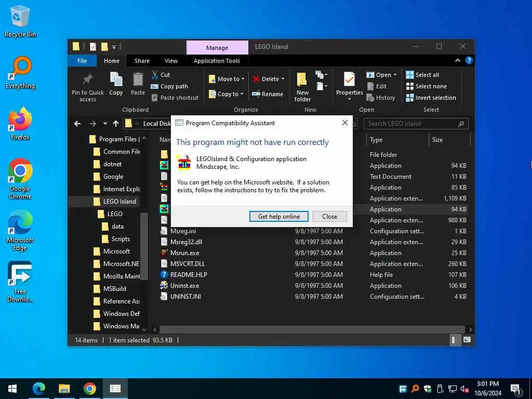This screenshot has height=399, width=532.
Task: Switch to the Share ribbon tab
Action: pos(142,61)
